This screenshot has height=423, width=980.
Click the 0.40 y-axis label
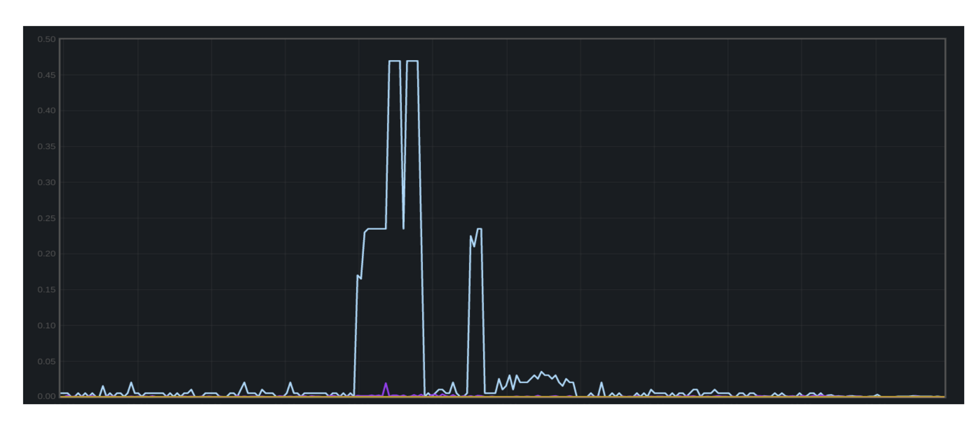coord(47,111)
